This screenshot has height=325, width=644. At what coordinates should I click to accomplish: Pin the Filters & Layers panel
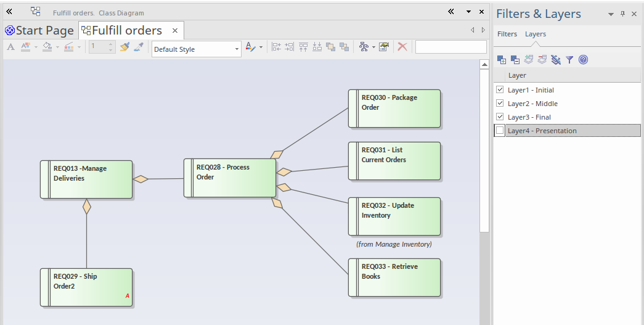tap(623, 14)
